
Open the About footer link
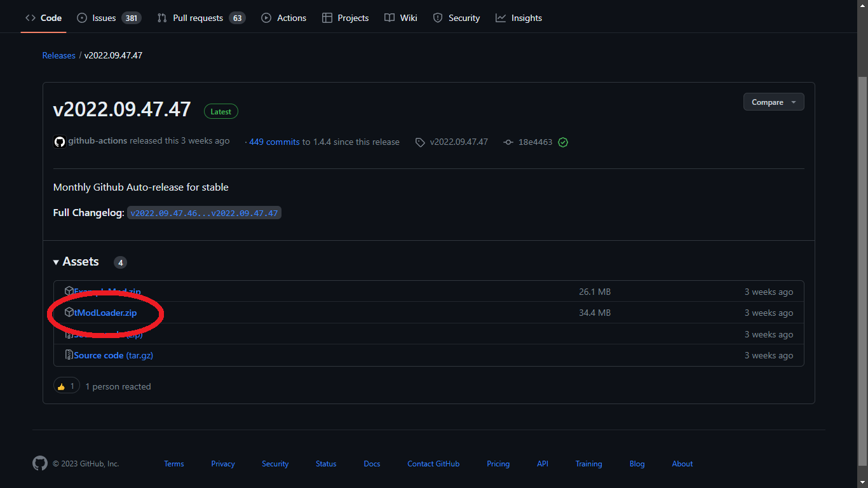(682, 464)
